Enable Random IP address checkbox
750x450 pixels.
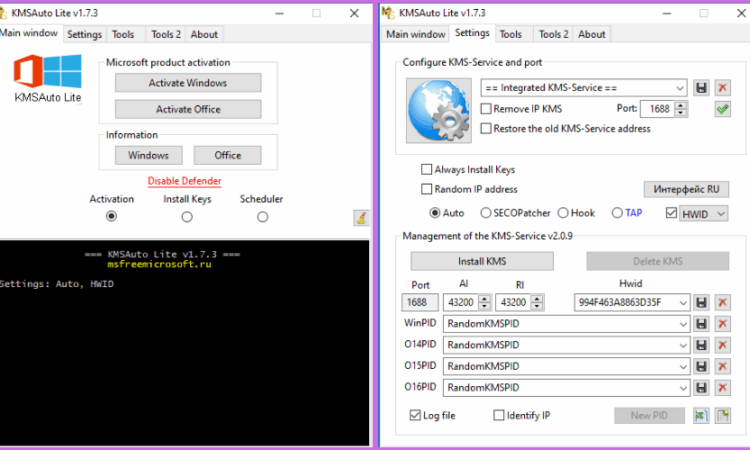coord(426,189)
